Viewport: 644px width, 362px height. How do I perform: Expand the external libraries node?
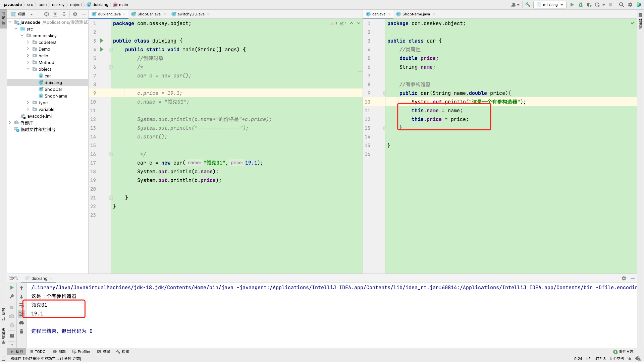(10, 123)
